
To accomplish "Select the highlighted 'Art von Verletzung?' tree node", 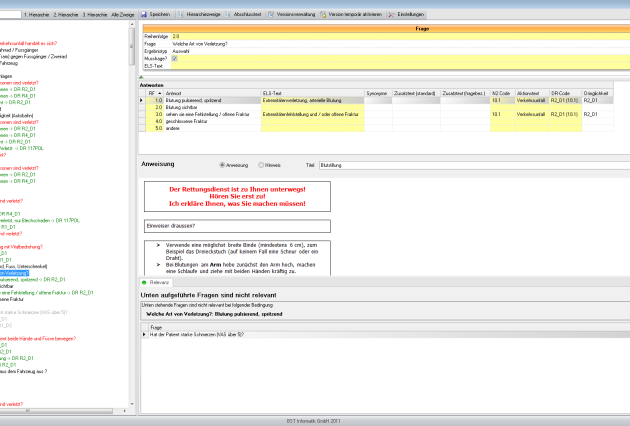I will (x=14, y=273).
